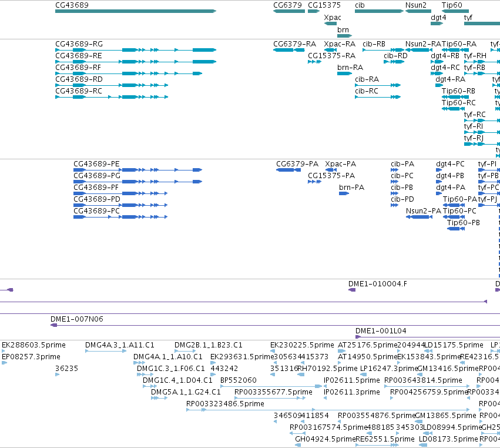The height and width of the screenshot is (448, 500).
Task: Open the tyf-RI transcript label
Action: 474,126
